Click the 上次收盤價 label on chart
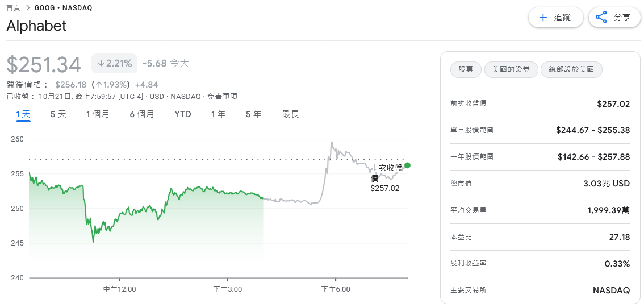The height and width of the screenshot is (307, 644). click(386, 172)
